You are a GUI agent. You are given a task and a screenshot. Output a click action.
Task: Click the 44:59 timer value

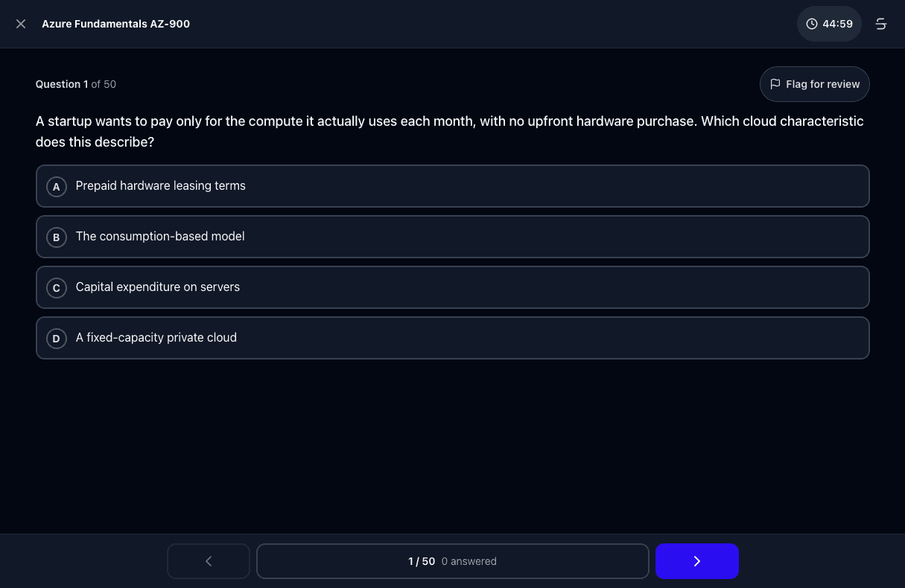(x=838, y=24)
